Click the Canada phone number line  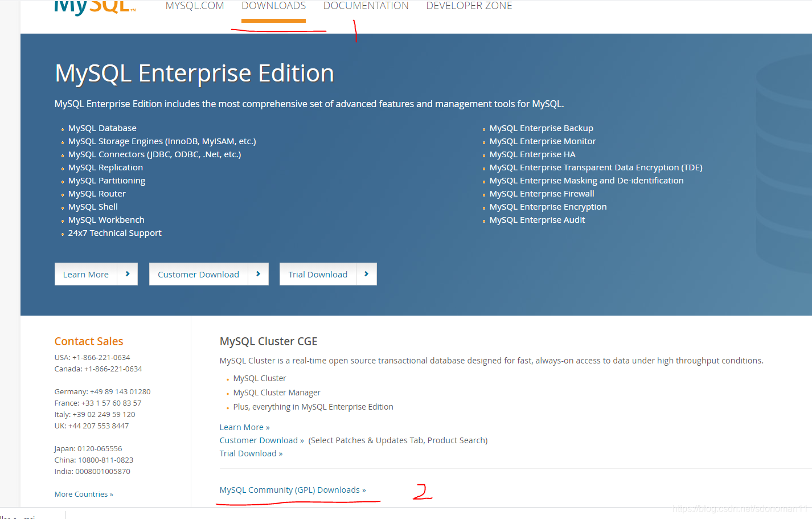point(99,369)
